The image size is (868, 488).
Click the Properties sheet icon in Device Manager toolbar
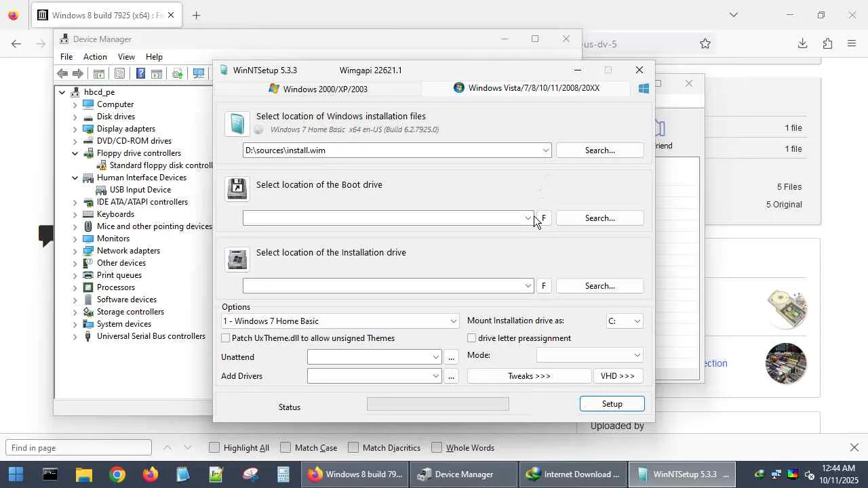pyautogui.click(x=120, y=74)
